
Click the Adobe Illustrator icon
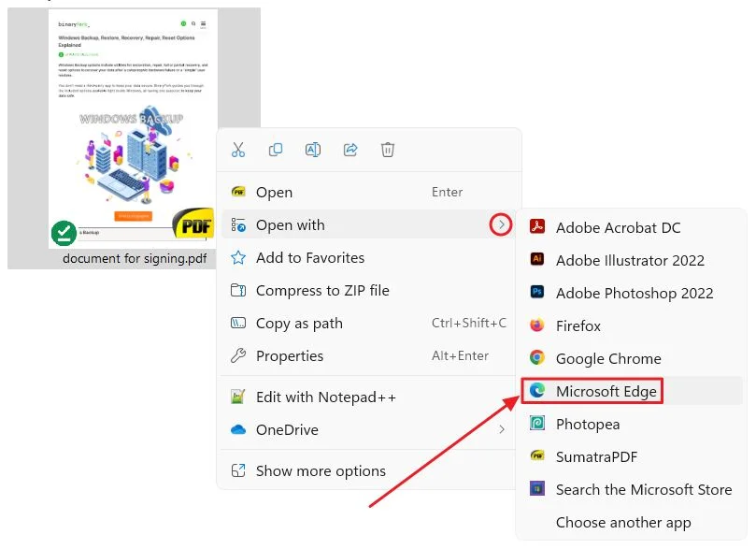(x=537, y=259)
